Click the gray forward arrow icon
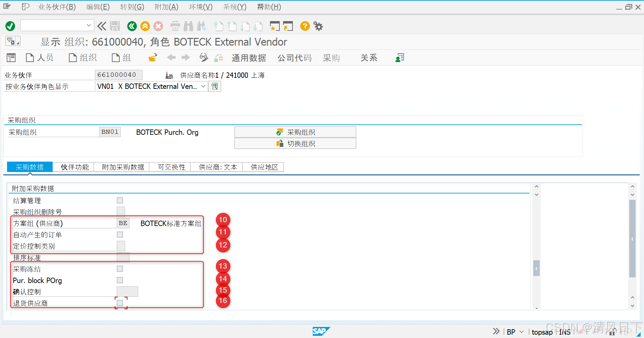This screenshot has height=338, width=644. click(x=185, y=58)
